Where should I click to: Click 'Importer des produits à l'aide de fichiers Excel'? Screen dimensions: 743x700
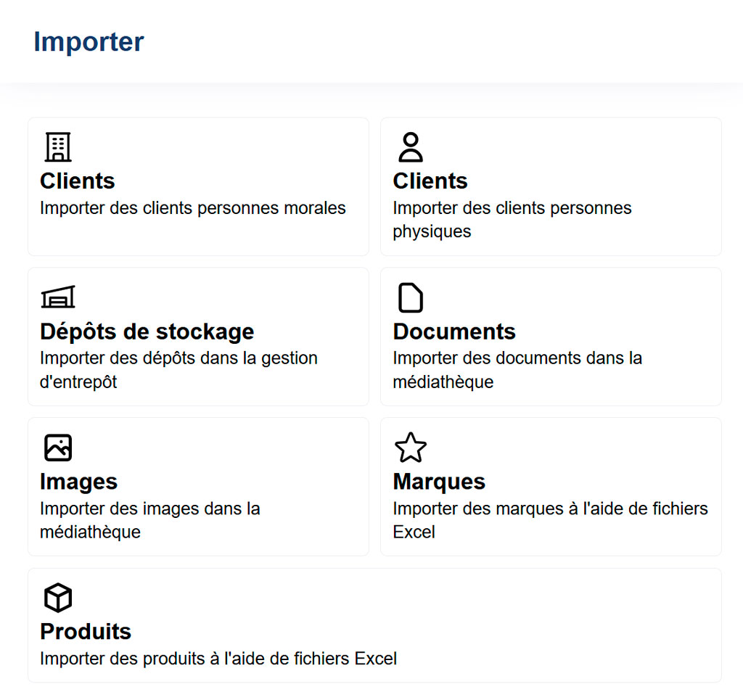coord(218,659)
